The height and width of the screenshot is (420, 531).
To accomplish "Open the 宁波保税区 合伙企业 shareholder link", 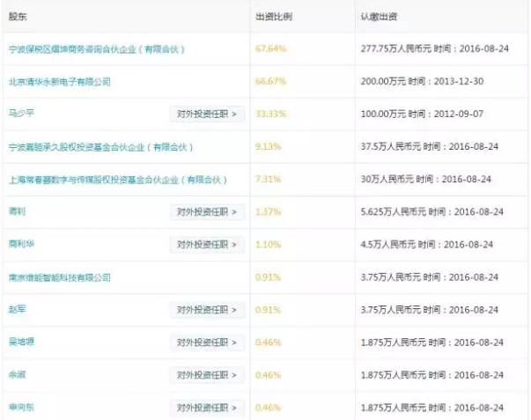I will click(x=95, y=48).
